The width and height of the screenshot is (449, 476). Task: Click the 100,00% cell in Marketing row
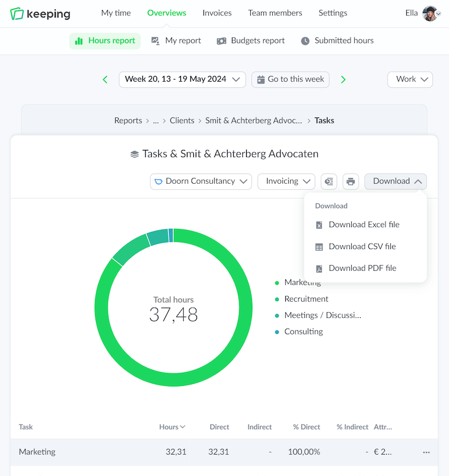[304, 452]
